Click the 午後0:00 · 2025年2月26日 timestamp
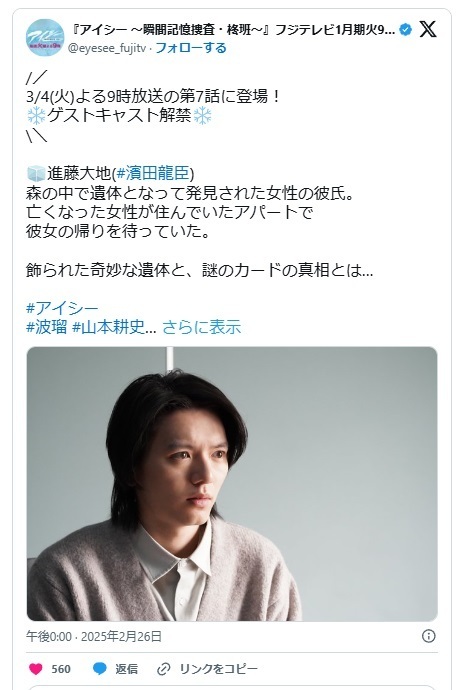Screen dimensions: 463x690 click(x=94, y=636)
